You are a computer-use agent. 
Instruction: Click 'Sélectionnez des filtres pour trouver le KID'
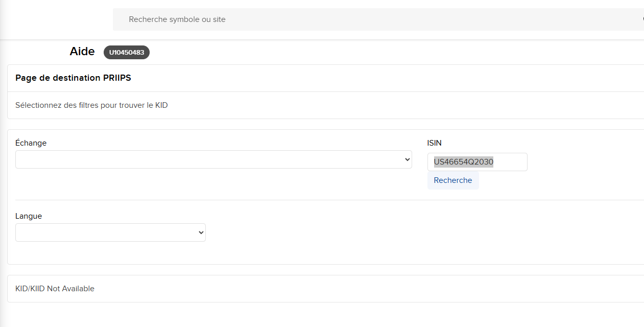pyautogui.click(x=91, y=105)
